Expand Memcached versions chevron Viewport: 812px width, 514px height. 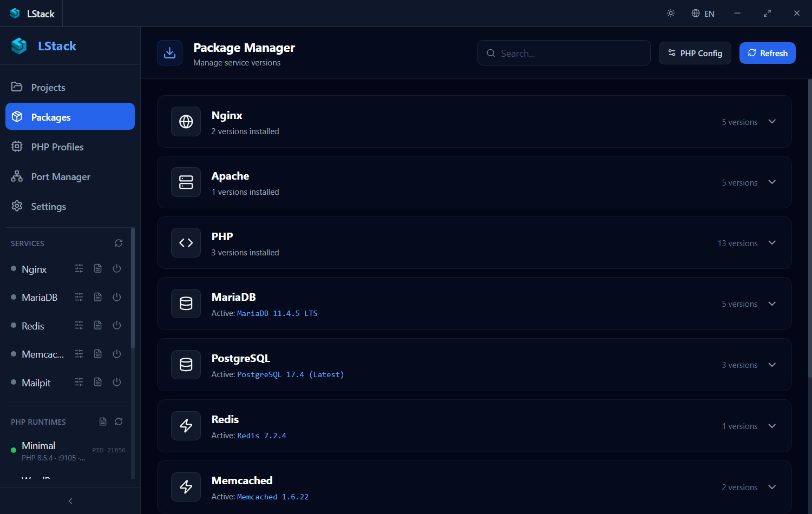click(772, 487)
